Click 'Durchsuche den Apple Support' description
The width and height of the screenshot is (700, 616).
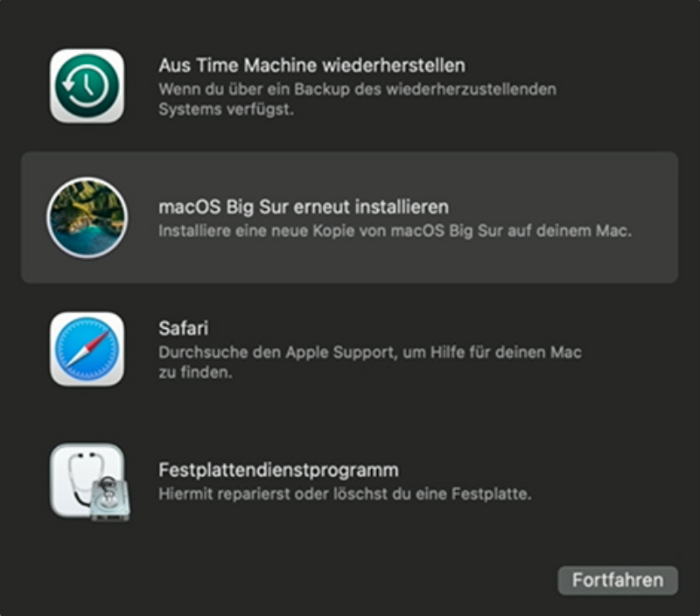pyautogui.click(x=370, y=353)
